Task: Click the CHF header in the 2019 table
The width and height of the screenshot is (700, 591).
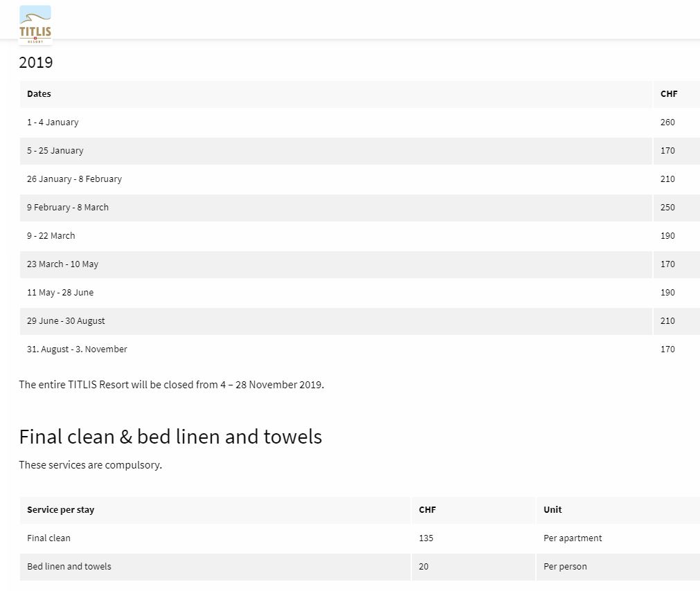Action: click(669, 94)
